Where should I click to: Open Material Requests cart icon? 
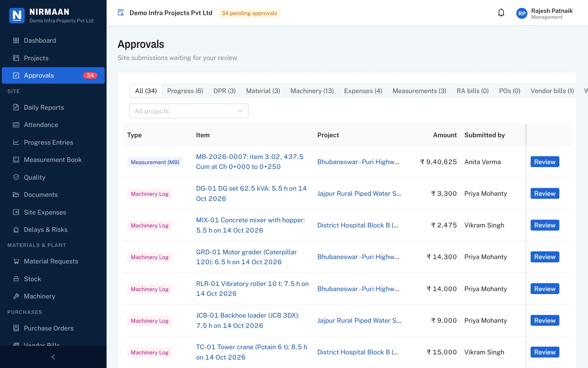tap(16, 261)
